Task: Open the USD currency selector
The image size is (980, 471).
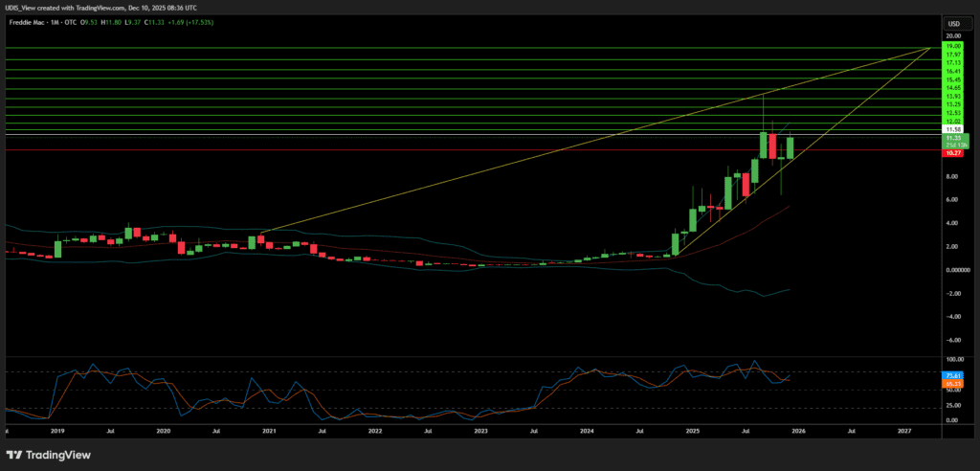Action: click(953, 23)
